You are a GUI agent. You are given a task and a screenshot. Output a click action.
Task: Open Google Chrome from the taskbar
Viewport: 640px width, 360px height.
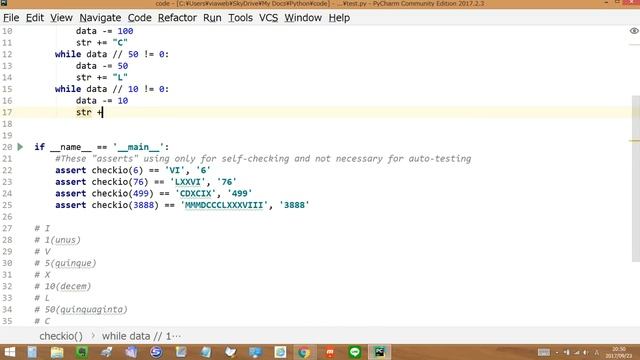(304, 352)
